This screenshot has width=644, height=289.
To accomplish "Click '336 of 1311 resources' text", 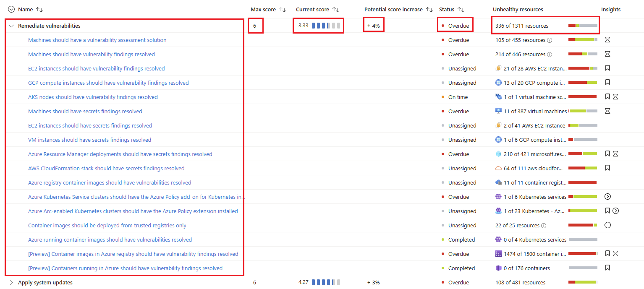I will tap(522, 26).
